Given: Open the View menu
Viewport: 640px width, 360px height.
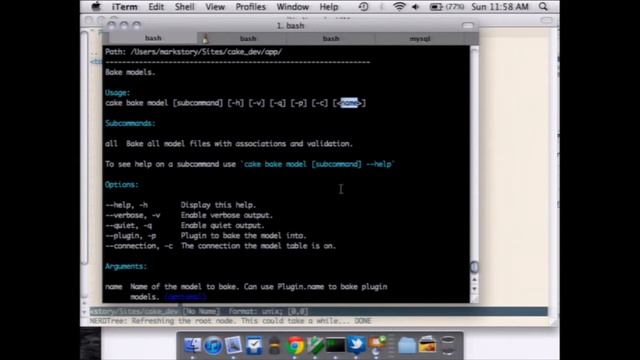Looking at the screenshot, I should pyautogui.click(x=215, y=7).
